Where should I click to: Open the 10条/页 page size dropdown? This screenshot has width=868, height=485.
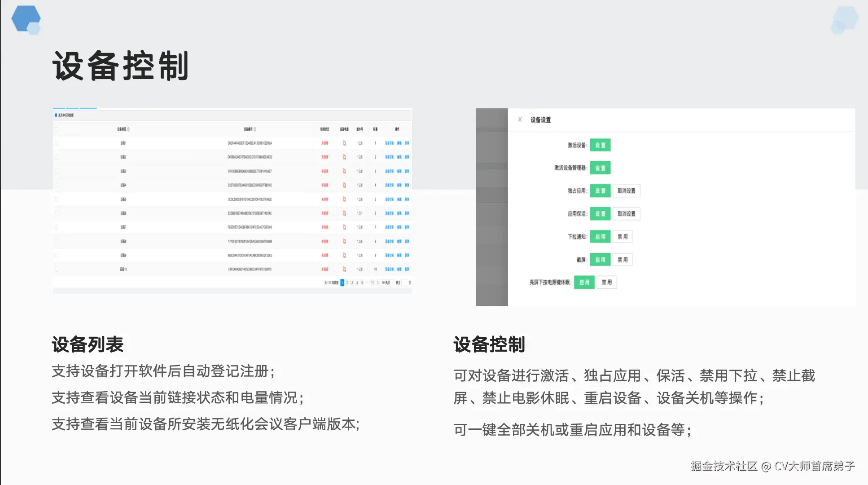(x=387, y=282)
